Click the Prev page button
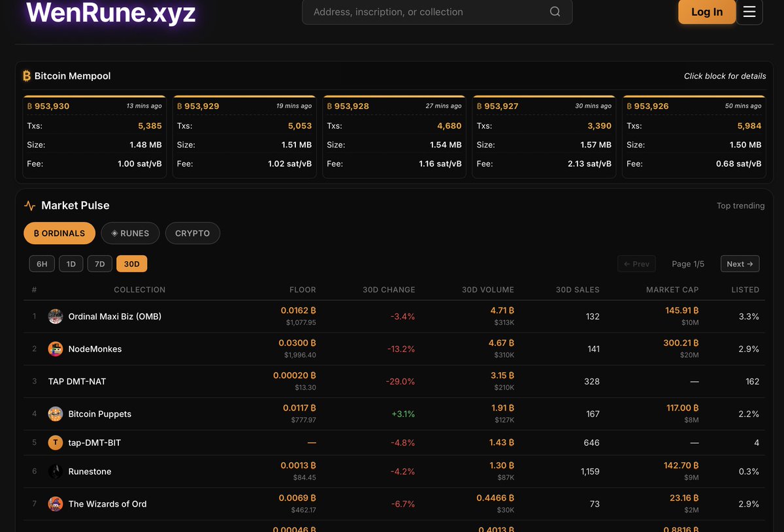This screenshot has width=784, height=532. pos(636,264)
